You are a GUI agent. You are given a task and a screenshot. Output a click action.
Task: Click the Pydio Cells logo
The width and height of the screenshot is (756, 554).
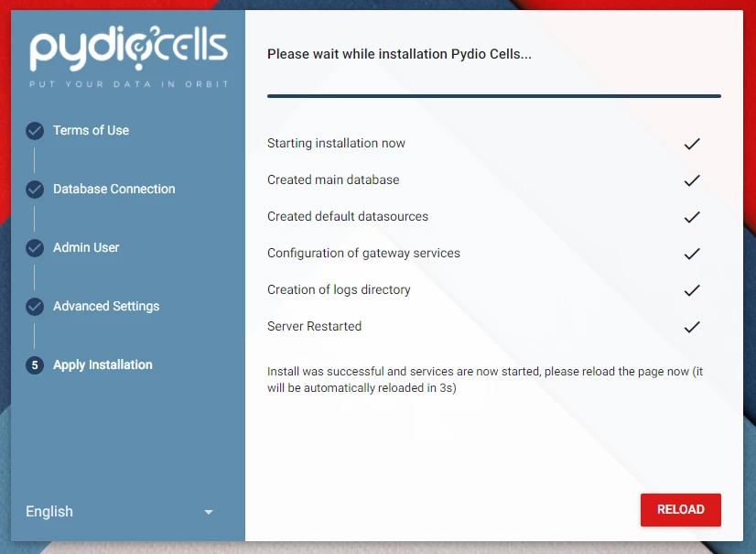128,57
